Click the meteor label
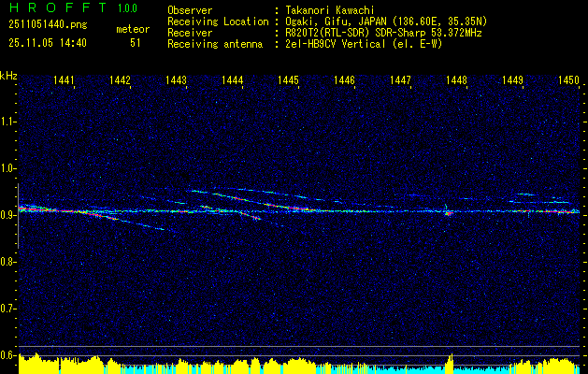Viewport: 588px width, 374px height. (133, 29)
